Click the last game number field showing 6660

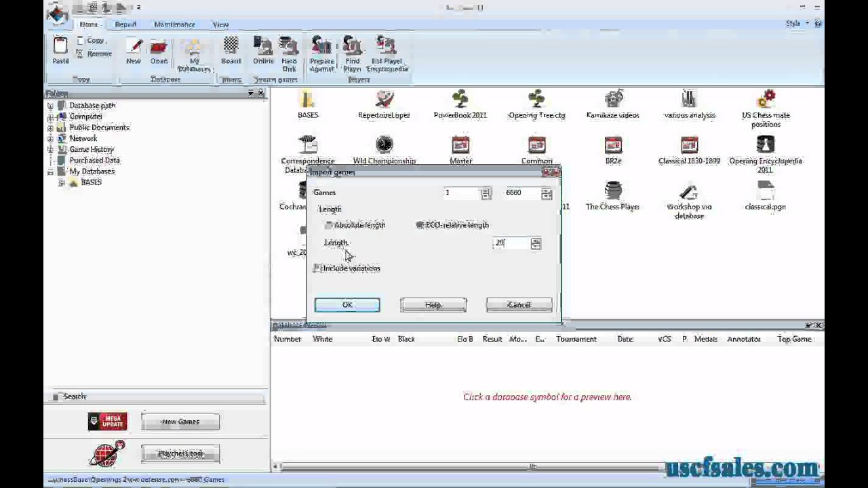tap(522, 193)
